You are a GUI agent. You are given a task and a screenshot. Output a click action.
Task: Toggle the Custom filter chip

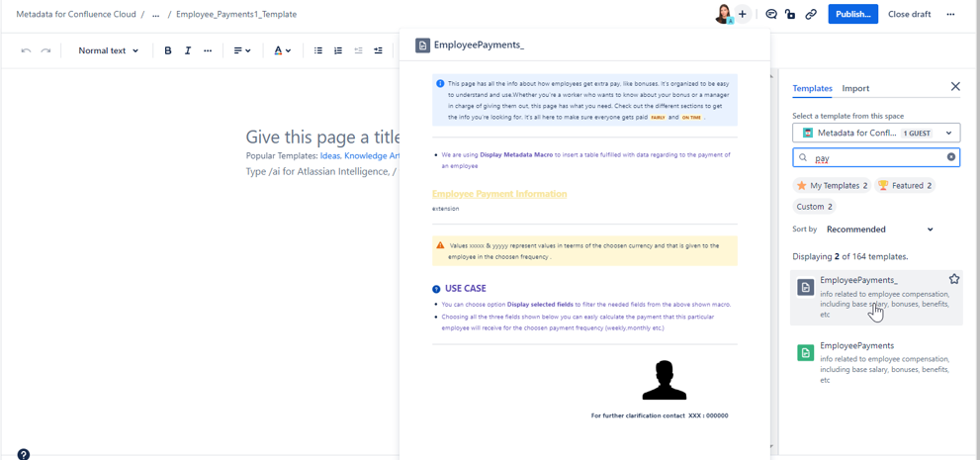[815, 207]
